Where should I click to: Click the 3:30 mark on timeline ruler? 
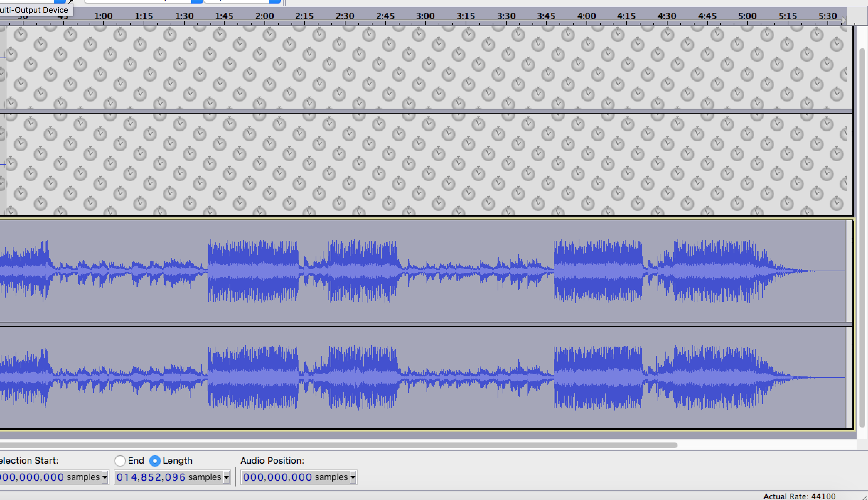(506, 16)
